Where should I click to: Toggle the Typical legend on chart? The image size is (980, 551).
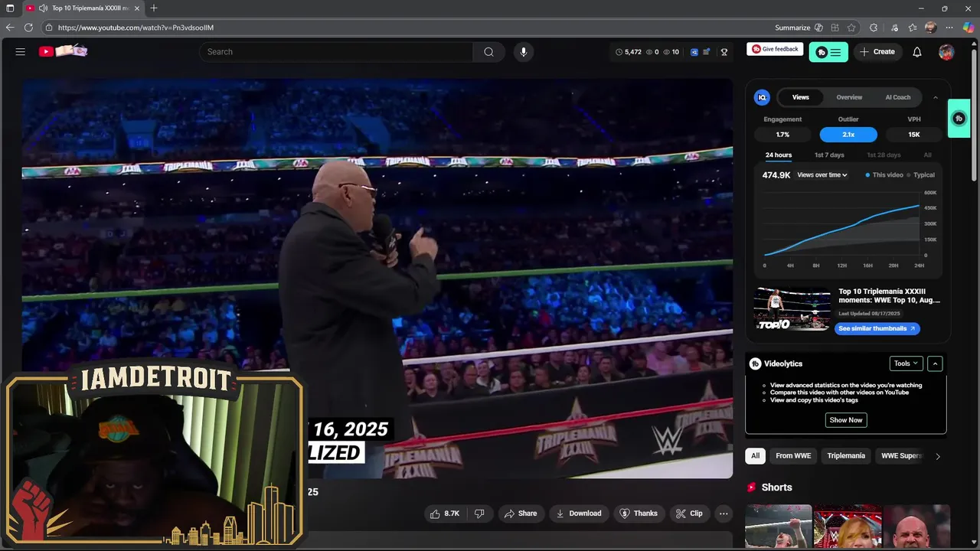(921, 175)
